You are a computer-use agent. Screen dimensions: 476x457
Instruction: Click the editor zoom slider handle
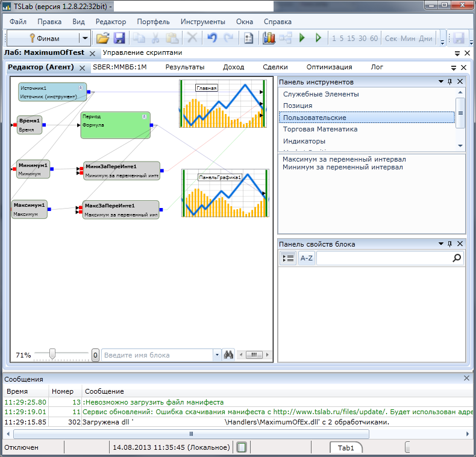tap(52, 355)
